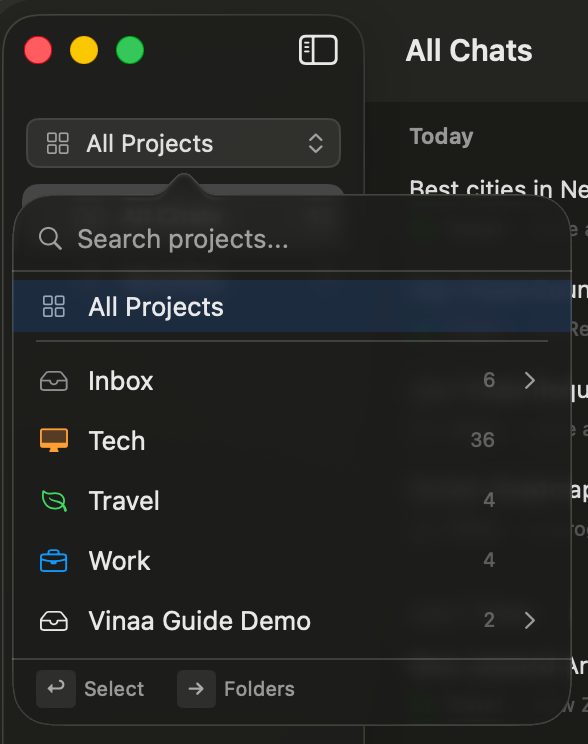Click the Vinaa Guide Demo tray icon
The height and width of the screenshot is (744, 588).
[54, 621]
